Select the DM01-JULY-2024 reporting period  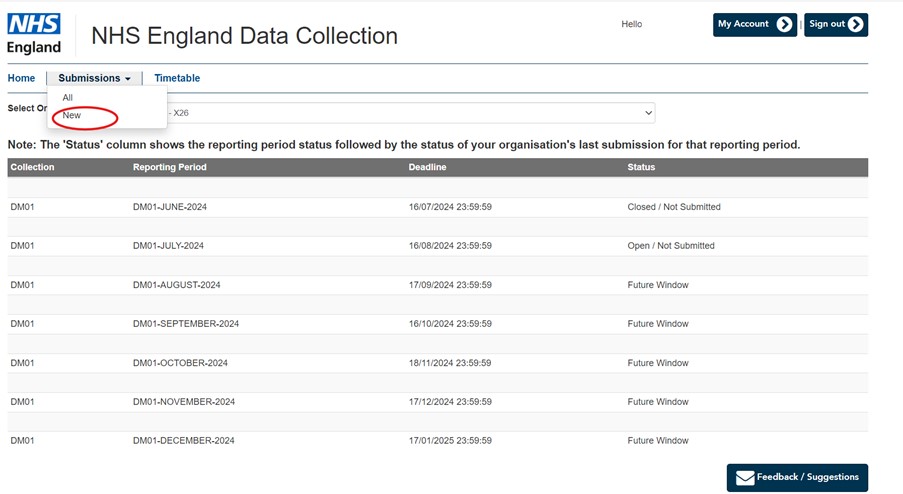point(168,245)
